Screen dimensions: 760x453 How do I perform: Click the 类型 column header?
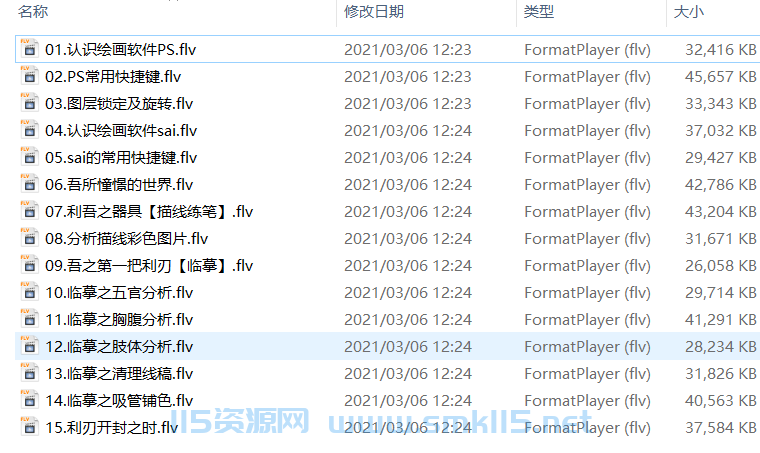(538, 12)
